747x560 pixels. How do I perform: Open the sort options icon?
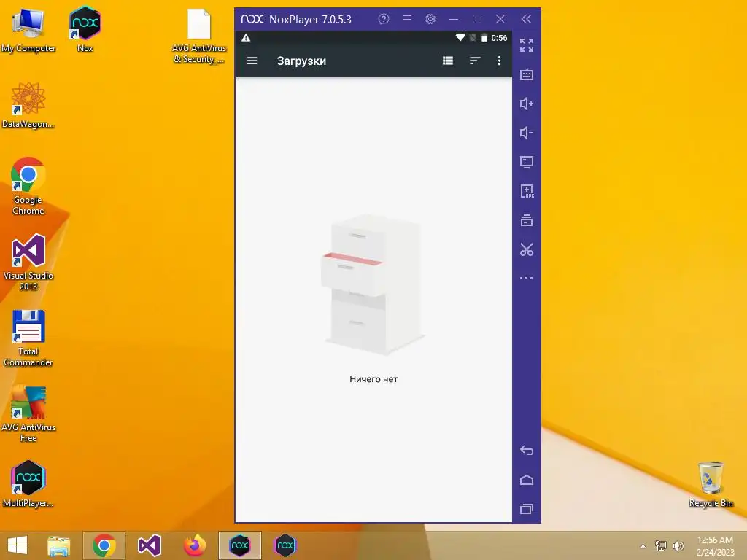coord(474,61)
